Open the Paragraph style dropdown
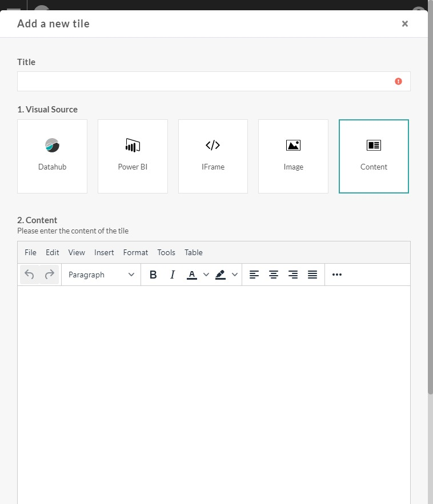This screenshot has height=504, width=433. tap(101, 275)
